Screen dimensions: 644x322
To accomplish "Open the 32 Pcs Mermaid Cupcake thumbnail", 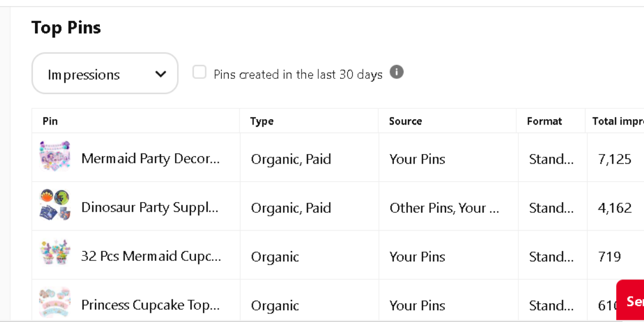I will [55, 254].
